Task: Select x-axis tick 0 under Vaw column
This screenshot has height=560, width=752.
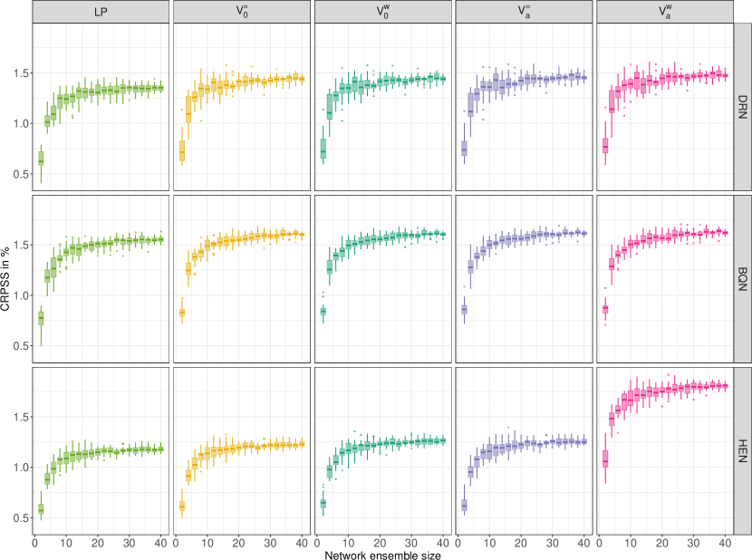Action: (599, 543)
